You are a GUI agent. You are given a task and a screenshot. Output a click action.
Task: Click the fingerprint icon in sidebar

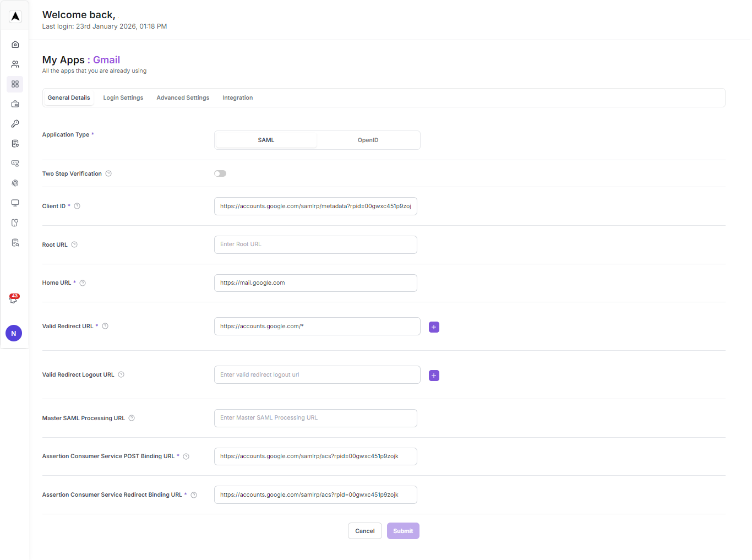tap(15, 183)
